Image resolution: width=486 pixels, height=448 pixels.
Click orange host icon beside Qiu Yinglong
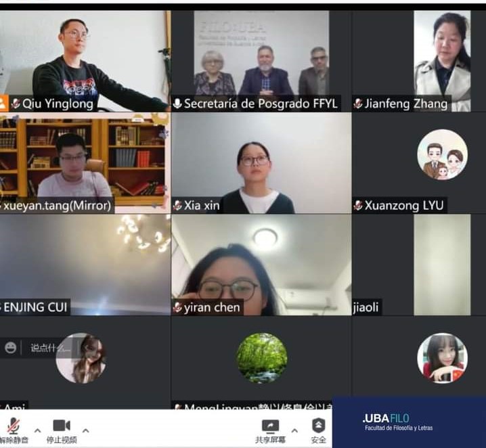click(x=3, y=103)
